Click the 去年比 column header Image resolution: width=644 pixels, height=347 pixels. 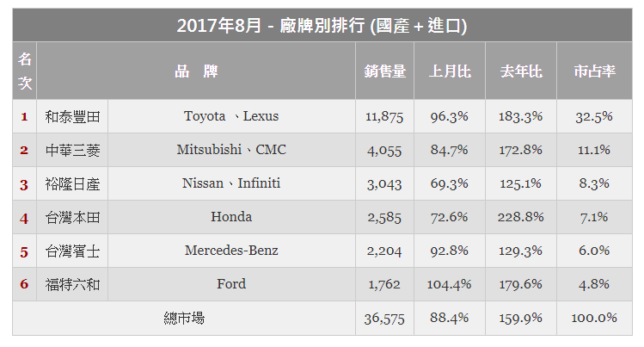[521, 71]
